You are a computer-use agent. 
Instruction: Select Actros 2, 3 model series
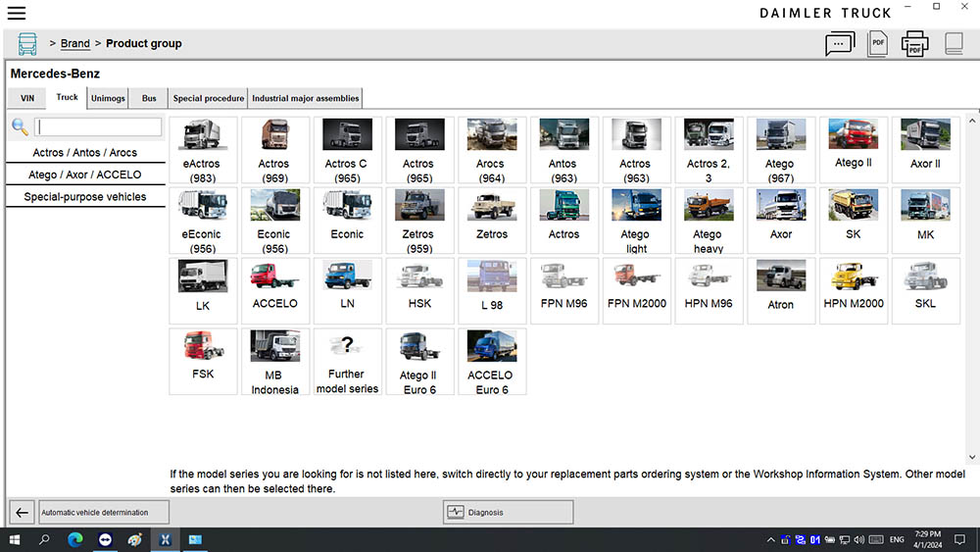[709, 150]
